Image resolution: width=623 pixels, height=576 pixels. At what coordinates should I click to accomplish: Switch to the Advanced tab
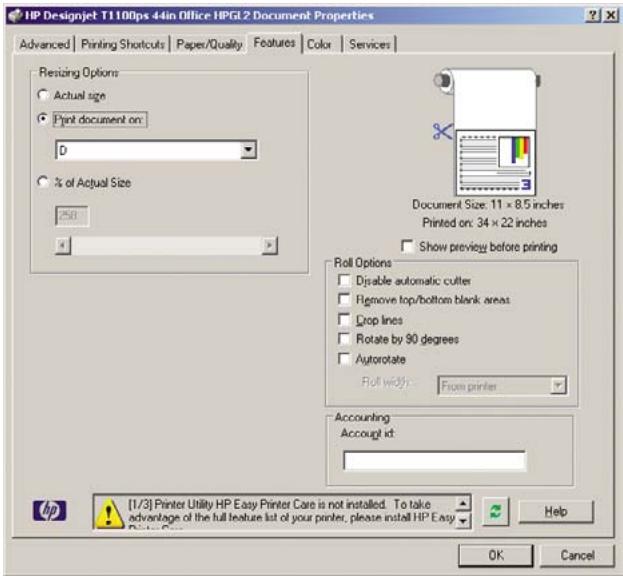tap(44, 44)
